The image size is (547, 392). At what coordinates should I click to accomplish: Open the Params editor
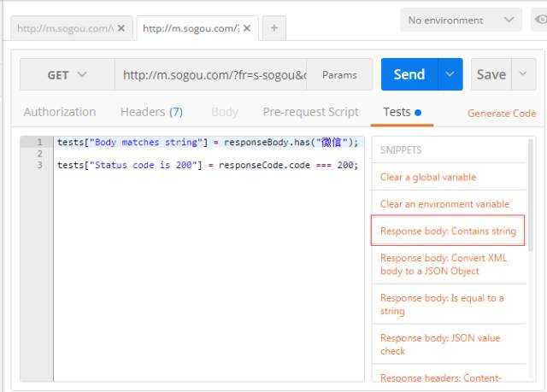(339, 74)
